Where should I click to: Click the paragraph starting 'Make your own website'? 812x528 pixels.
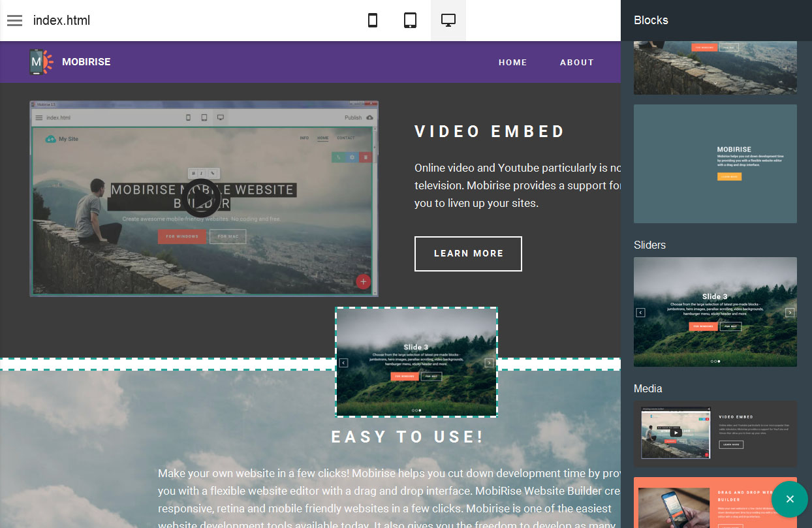pos(389,499)
